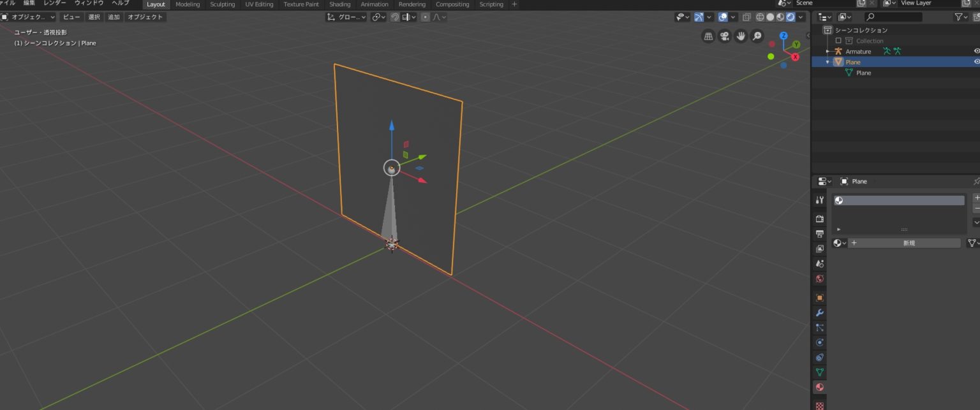Click the red X axis gizmo ball
Image resolution: width=980 pixels, height=410 pixels.
click(795, 57)
